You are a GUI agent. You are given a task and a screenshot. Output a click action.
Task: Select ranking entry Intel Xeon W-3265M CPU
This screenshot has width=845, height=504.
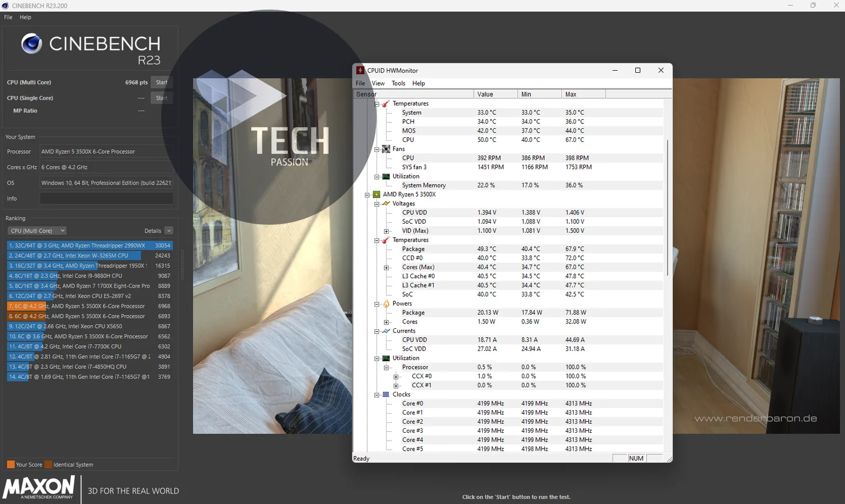click(90, 255)
